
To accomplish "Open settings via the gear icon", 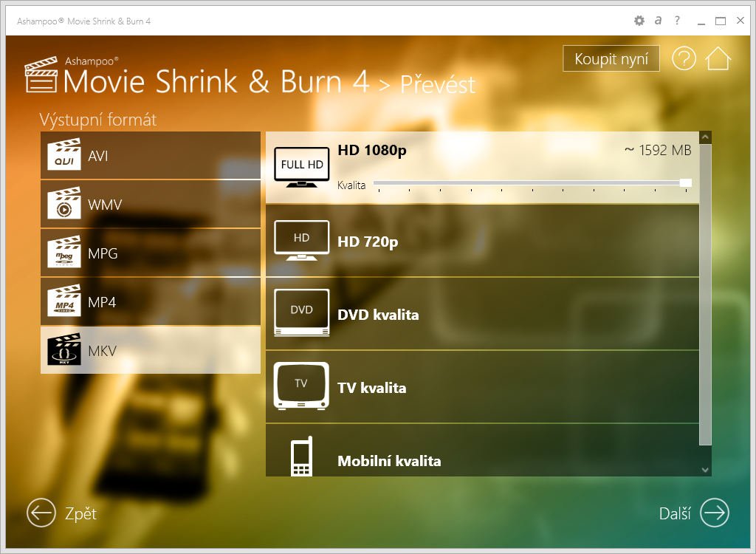I will point(639,21).
